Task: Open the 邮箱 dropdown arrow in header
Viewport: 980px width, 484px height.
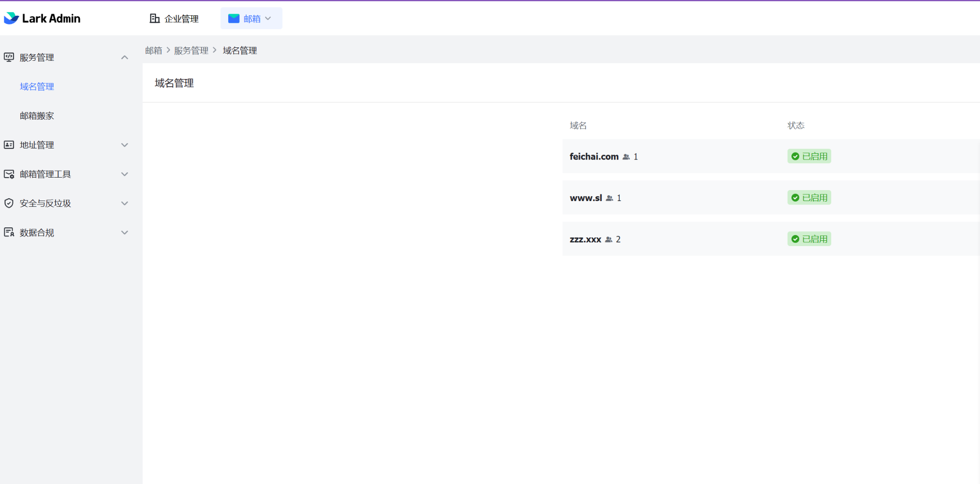Action: point(268,19)
